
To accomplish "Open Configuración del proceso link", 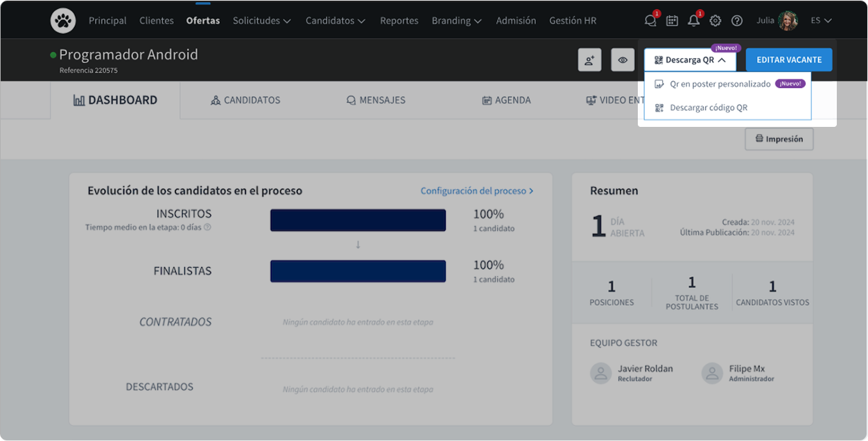I will coord(477,191).
